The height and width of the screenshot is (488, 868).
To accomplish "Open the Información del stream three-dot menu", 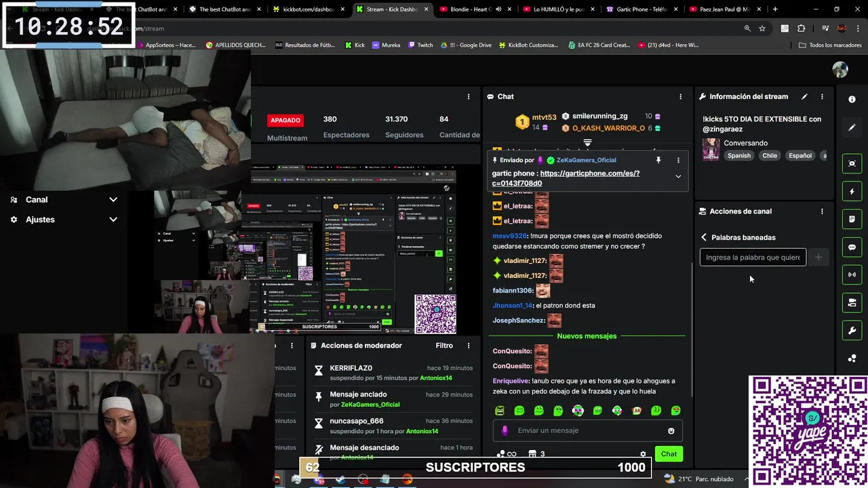I will point(822,96).
